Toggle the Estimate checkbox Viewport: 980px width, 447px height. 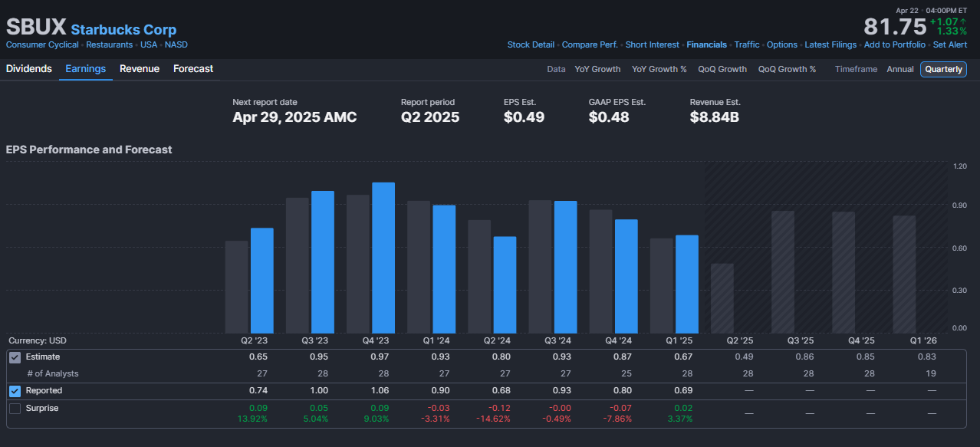(x=15, y=357)
